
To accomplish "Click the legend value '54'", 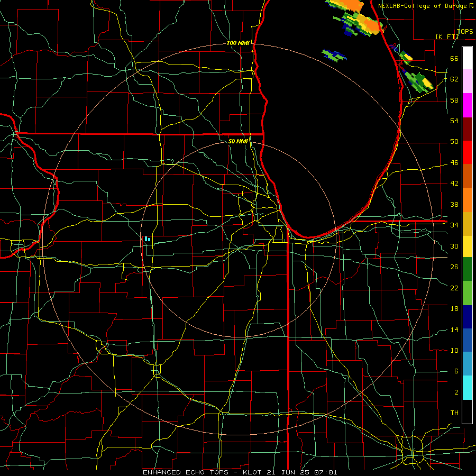I will [x=454, y=121].
